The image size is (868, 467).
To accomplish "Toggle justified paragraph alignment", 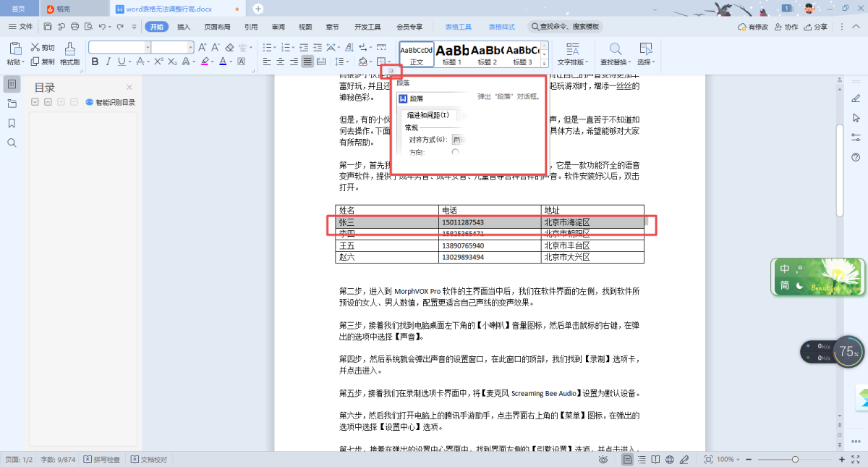I will pos(309,62).
